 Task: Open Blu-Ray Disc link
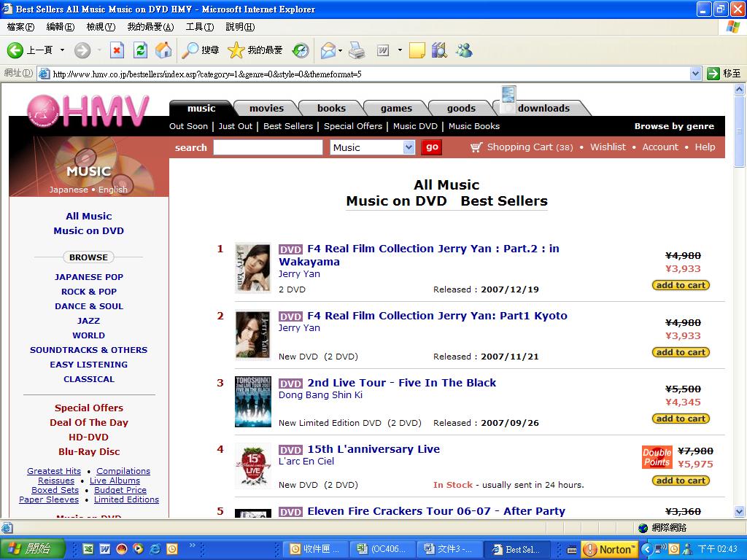tap(88, 451)
